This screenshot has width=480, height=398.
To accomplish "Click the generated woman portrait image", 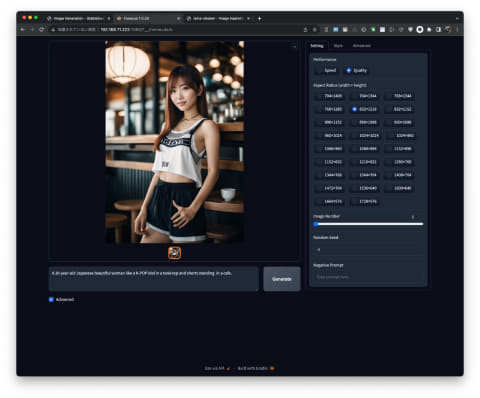I will click(175, 142).
